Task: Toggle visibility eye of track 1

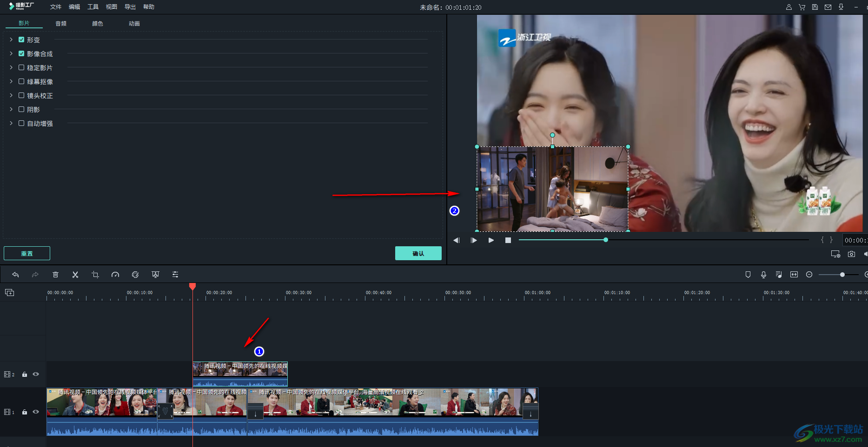Action: [x=36, y=412]
